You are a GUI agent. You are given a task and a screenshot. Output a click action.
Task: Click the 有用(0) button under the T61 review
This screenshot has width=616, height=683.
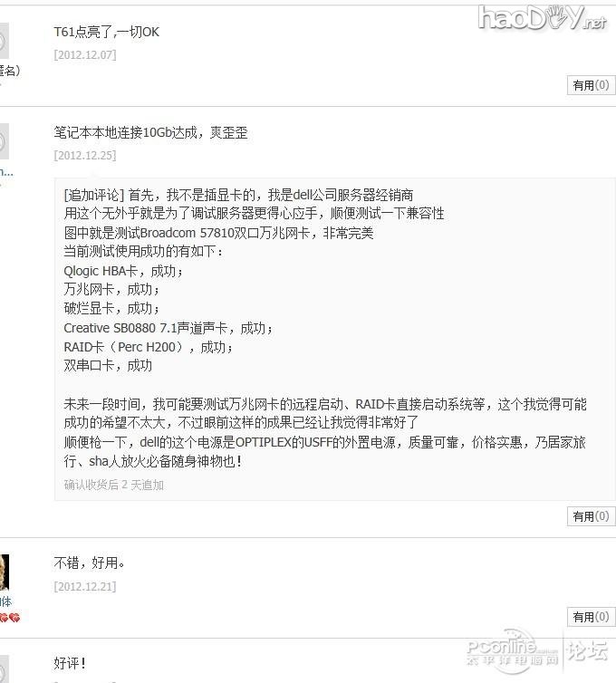click(x=592, y=85)
